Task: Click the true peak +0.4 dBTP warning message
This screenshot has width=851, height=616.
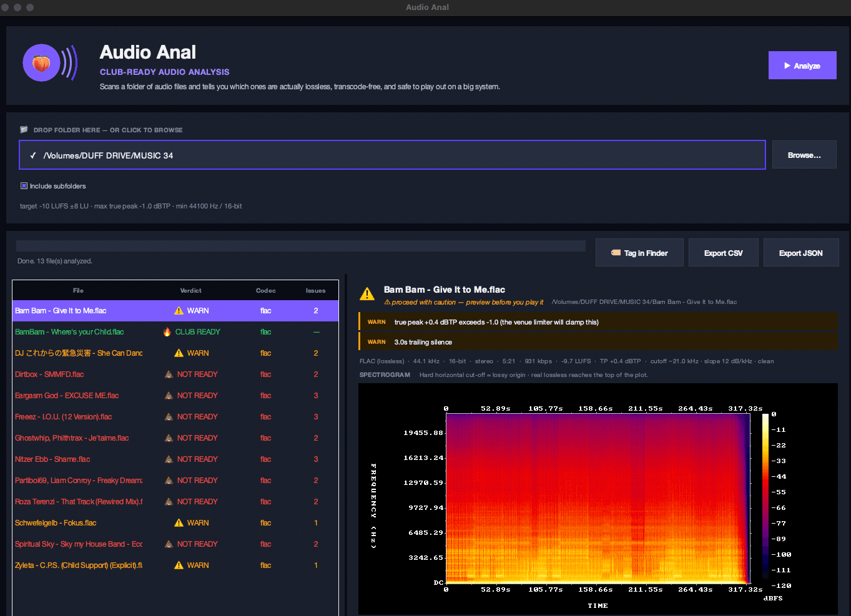Action: pyautogui.click(x=598, y=322)
